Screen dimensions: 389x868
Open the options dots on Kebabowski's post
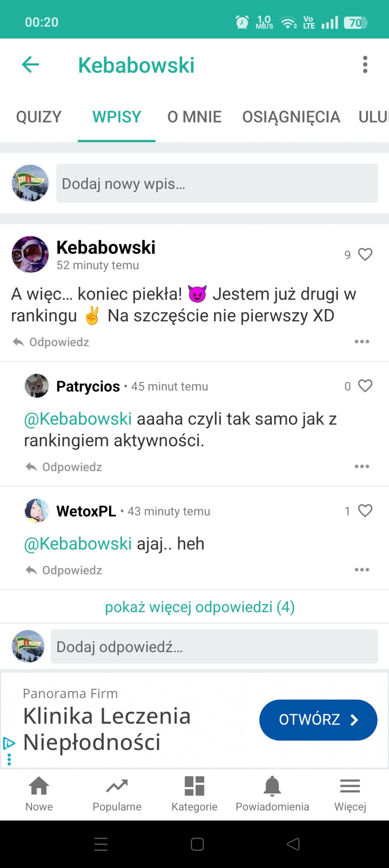click(x=362, y=342)
